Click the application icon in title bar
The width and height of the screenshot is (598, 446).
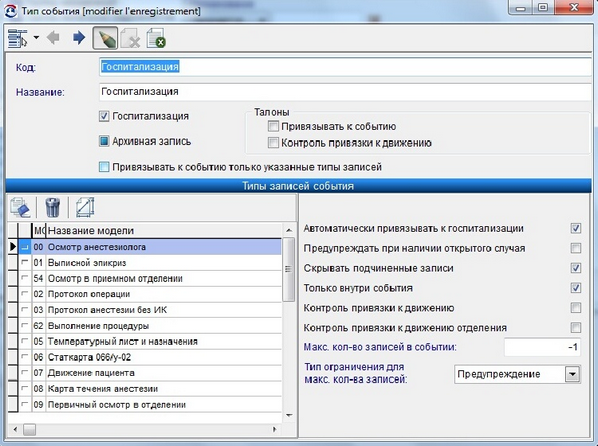(10, 11)
